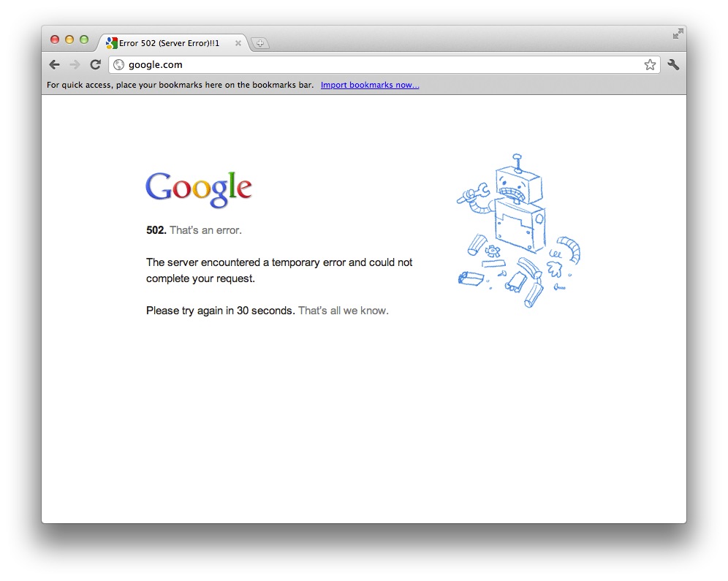Click the globe icon in address bar

[119, 65]
